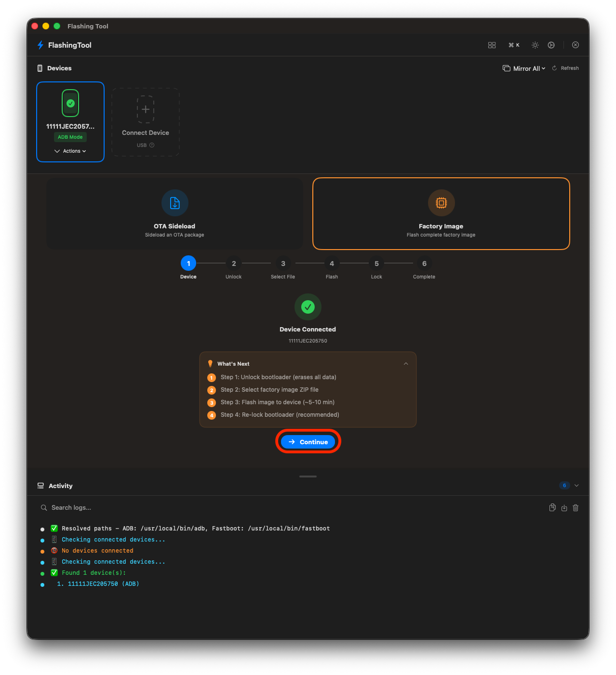Click the Connect Device placeholder card
Screen dimensions: 616x675
point(146,122)
